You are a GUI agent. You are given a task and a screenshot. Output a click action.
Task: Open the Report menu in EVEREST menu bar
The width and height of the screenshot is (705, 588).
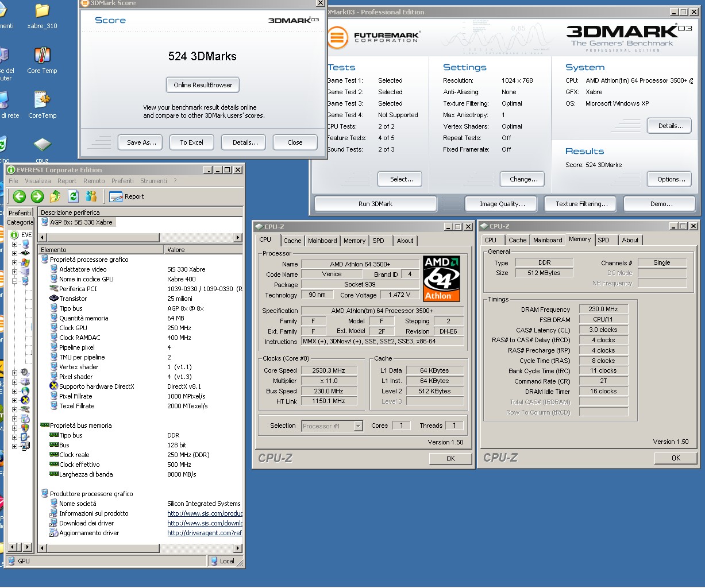coord(67,181)
